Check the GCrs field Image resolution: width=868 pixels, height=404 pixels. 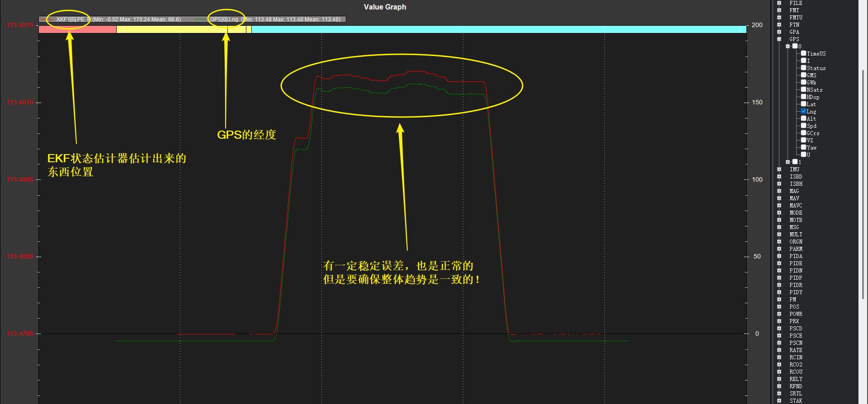coord(803,133)
